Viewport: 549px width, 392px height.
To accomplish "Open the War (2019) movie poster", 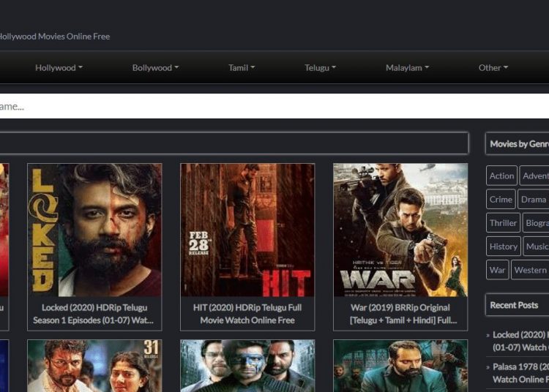I will coord(400,230).
